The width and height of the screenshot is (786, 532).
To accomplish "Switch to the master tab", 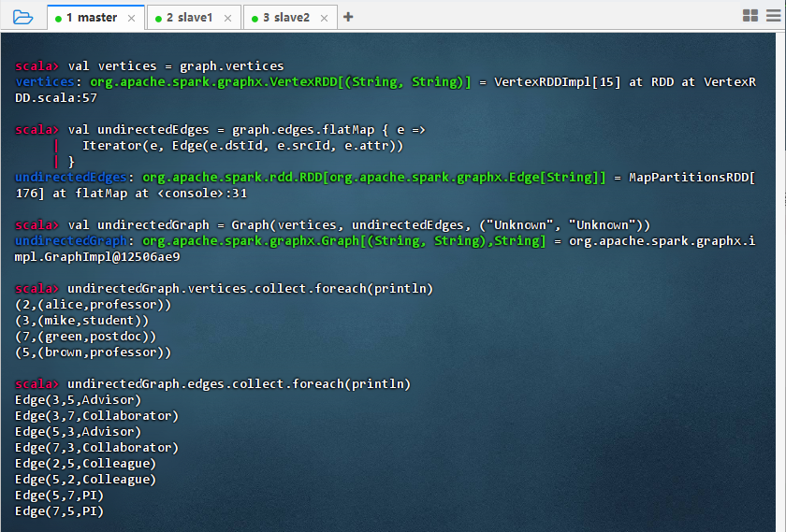I will (96, 18).
